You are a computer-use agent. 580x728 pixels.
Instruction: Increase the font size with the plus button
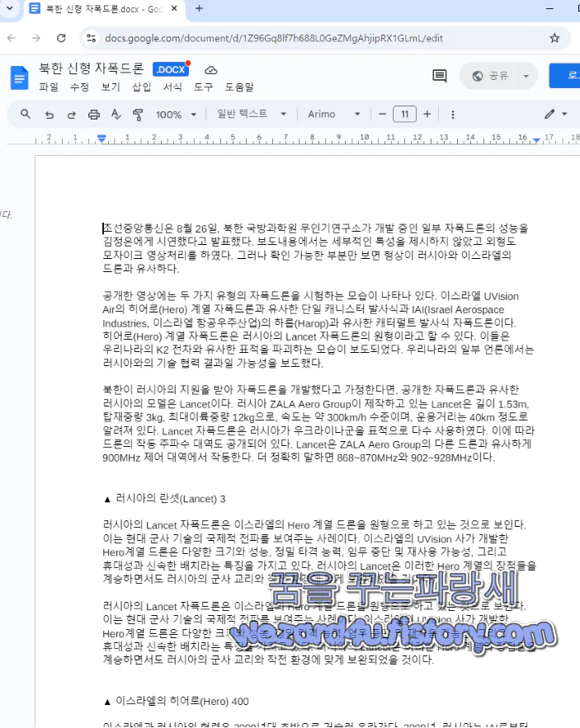pyautogui.click(x=427, y=115)
